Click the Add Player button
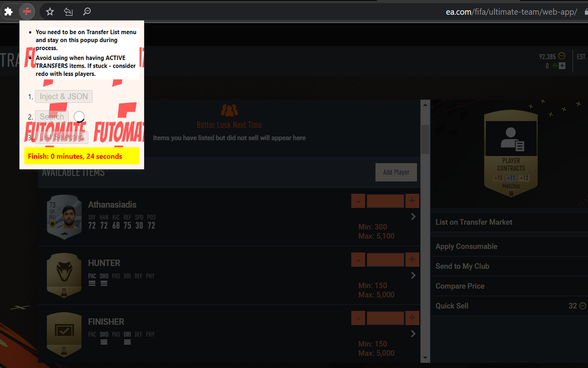Viewport: 588px width, 368px height. (x=396, y=172)
